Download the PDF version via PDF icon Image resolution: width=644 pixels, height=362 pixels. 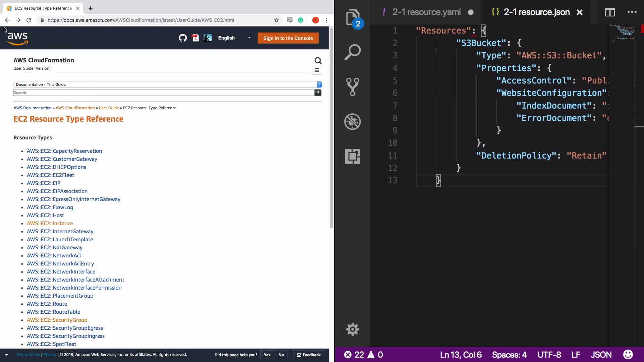(x=195, y=38)
